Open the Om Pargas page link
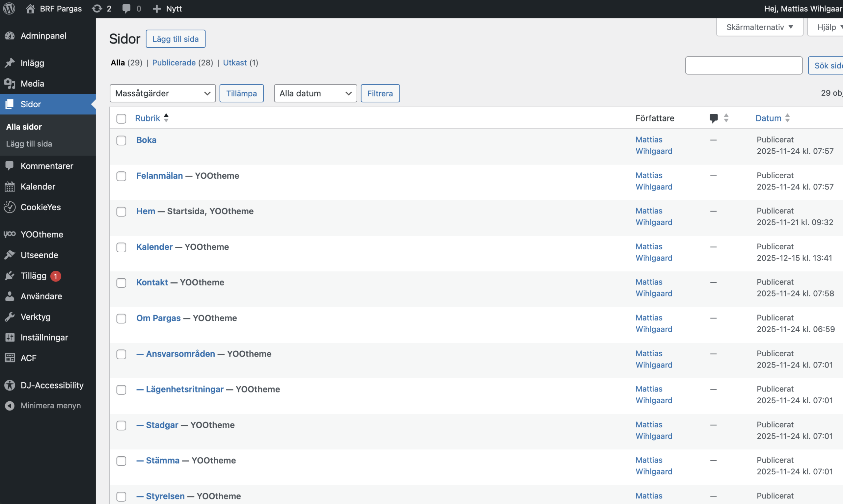This screenshot has height=504, width=843. [x=158, y=318]
